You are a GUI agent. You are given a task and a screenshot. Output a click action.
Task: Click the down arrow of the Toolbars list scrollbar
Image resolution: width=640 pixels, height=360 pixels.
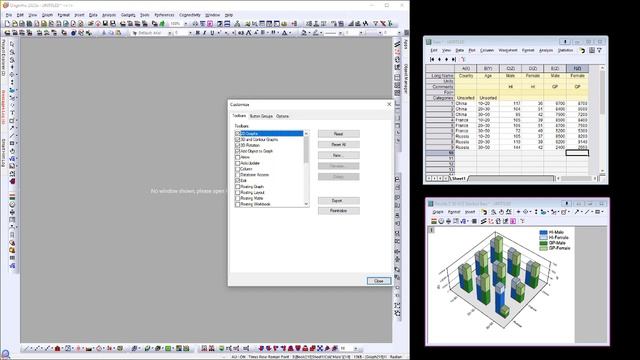click(x=306, y=204)
